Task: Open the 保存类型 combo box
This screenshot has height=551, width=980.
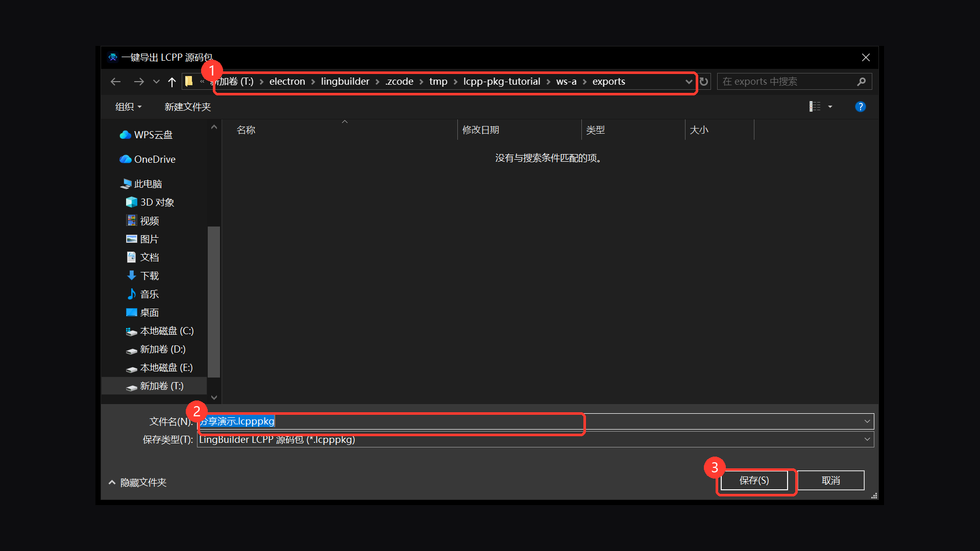Action: [x=535, y=439]
